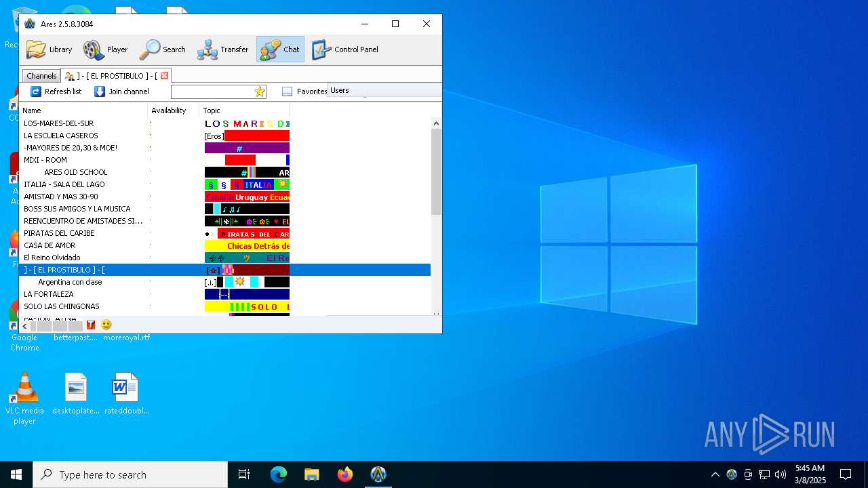The height and width of the screenshot is (488, 868).
Task: Select the El Reino Olvidado channel
Action: tap(225, 258)
